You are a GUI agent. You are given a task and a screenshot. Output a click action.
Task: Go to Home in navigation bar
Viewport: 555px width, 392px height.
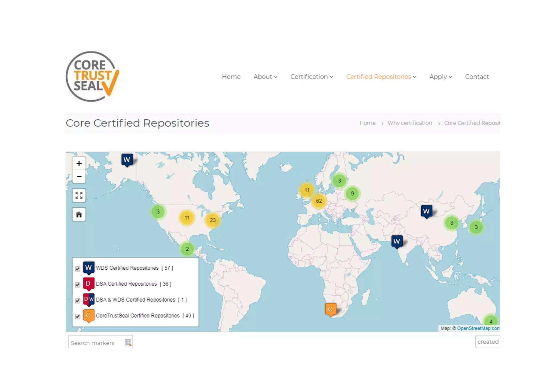pyautogui.click(x=231, y=77)
